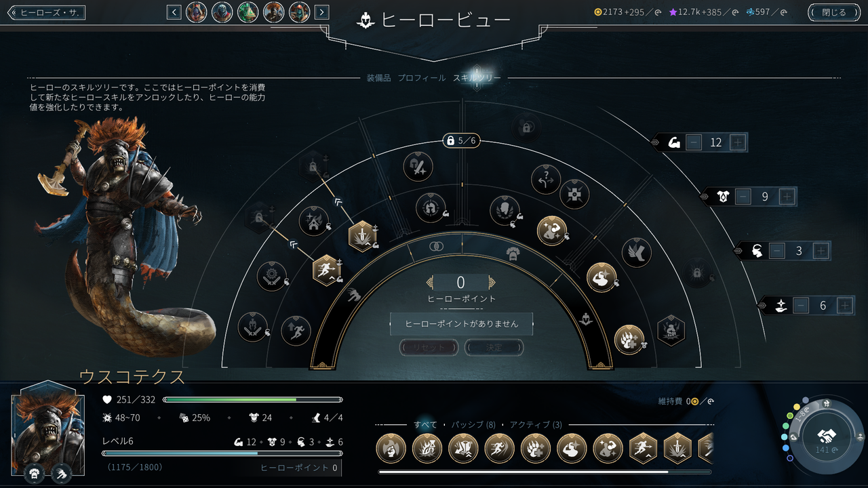Viewport: 868px width, 488px height.
Task: Select the first hero portrait in top bar
Action: 197,12
